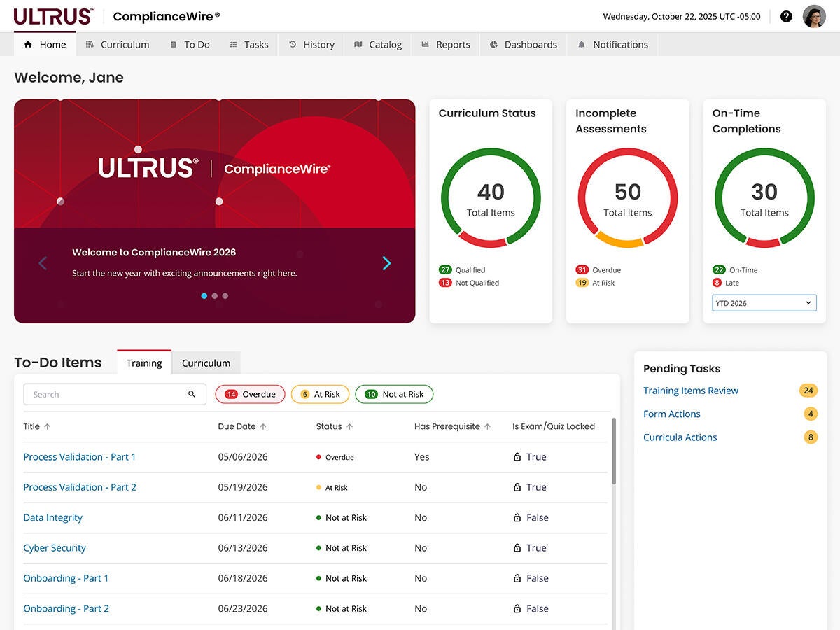This screenshot has width=840, height=630.
Task: Click the 4 badge for Form Actions
Action: coord(811,414)
